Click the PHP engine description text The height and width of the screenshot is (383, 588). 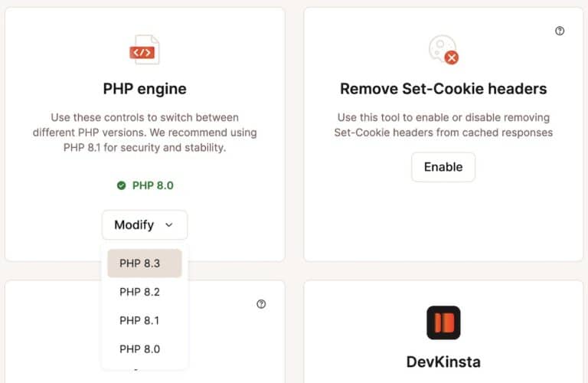[145, 133]
